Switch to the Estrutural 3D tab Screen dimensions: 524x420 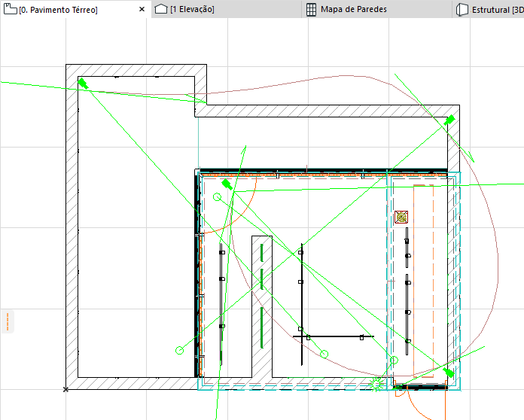click(x=489, y=9)
